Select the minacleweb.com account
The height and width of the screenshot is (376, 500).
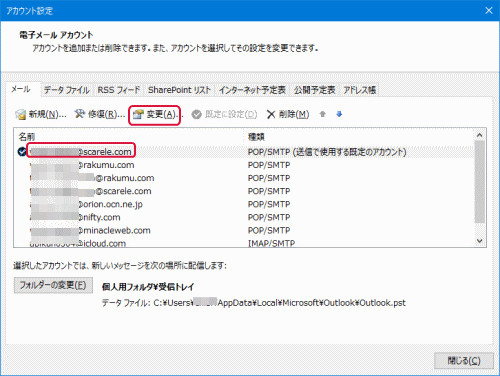pyautogui.click(x=245, y=230)
